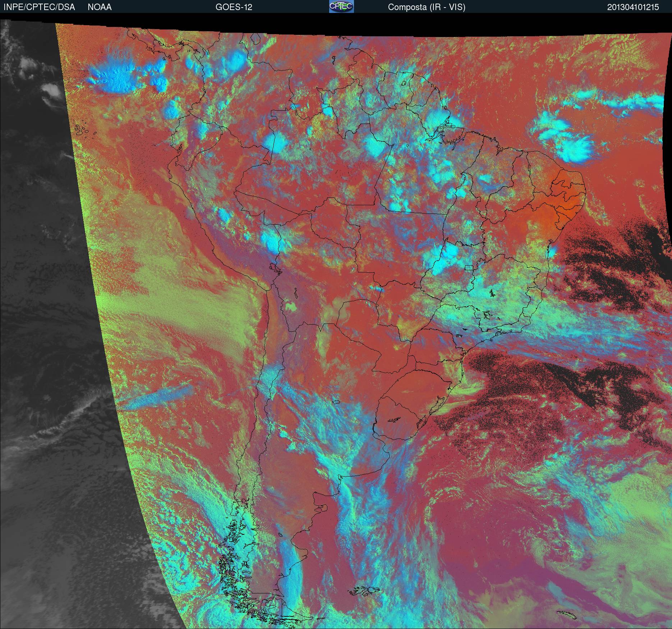
Task: Click the Composta (IR - VIS) title
Action: [x=427, y=7]
